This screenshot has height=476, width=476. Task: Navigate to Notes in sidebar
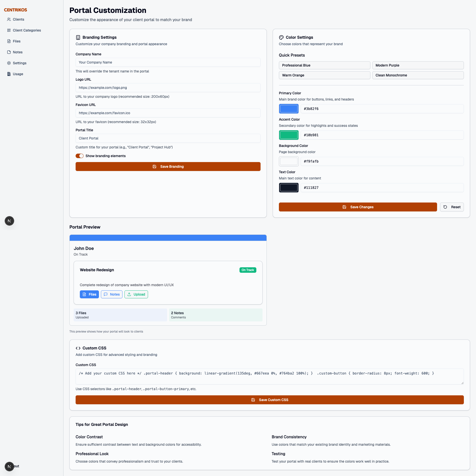coord(18,52)
